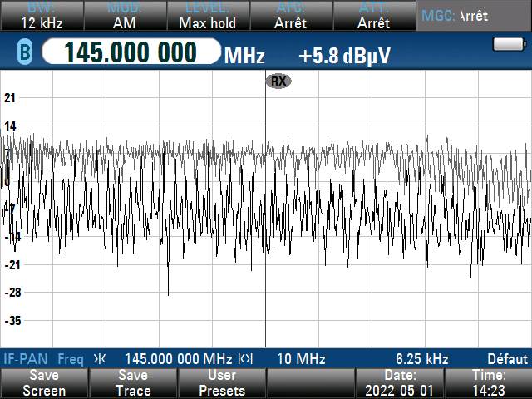Select the Date 2022-05-01 field

tap(399, 383)
